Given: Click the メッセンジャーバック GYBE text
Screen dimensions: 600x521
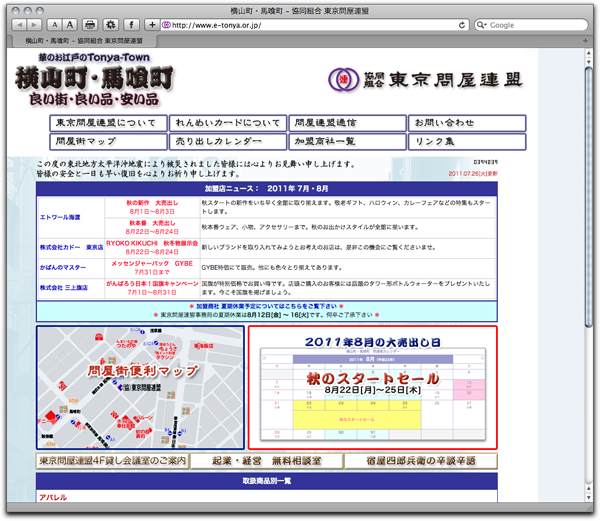Looking at the screenshot, I should point(152,264).
